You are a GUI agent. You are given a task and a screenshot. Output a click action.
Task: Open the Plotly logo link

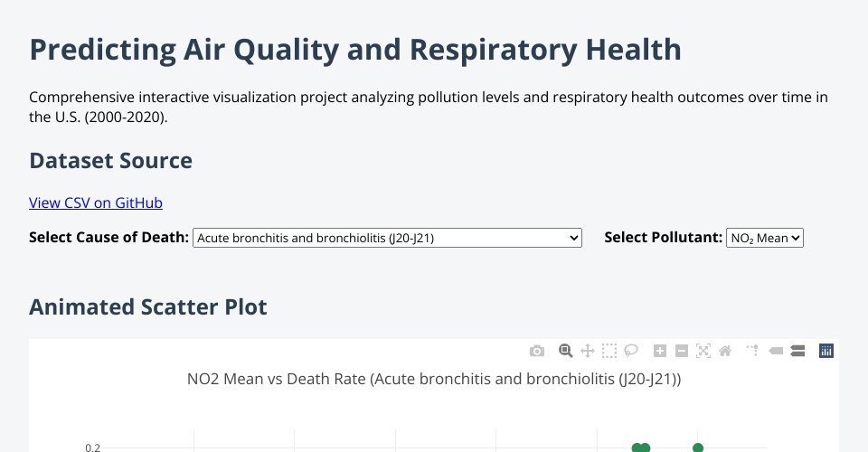[826, 351]
